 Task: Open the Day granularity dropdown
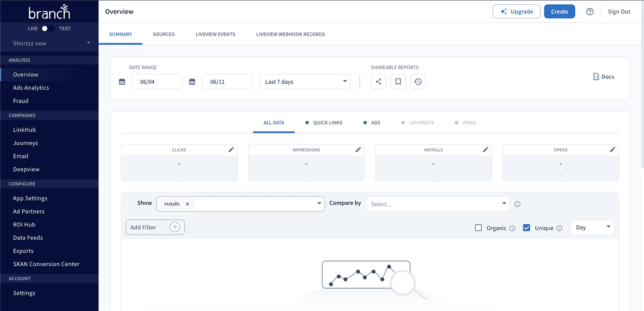pyautogui.click(x=592, y=227)
